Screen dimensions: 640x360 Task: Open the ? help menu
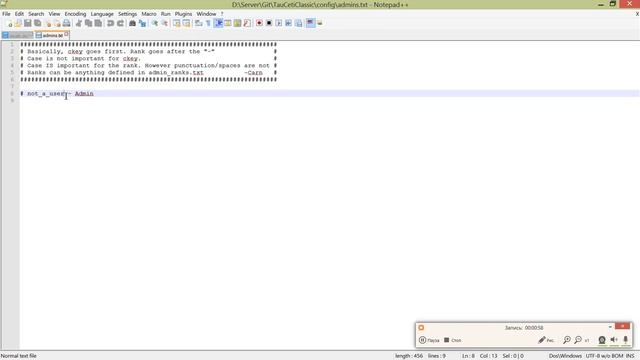[x=222, y=14]
